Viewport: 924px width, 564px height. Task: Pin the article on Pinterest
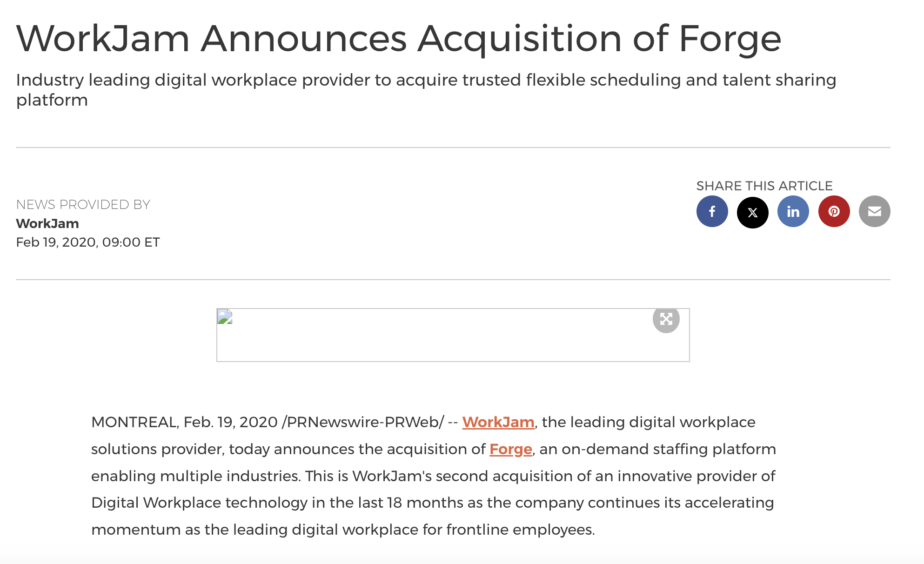834,212
